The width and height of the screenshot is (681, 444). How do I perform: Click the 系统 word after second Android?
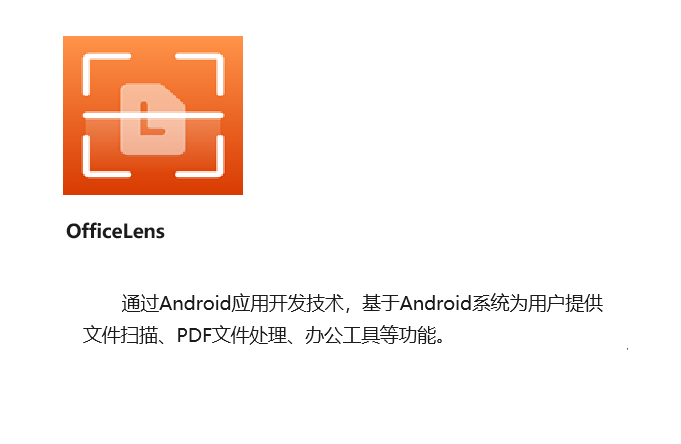coord(490,303)
